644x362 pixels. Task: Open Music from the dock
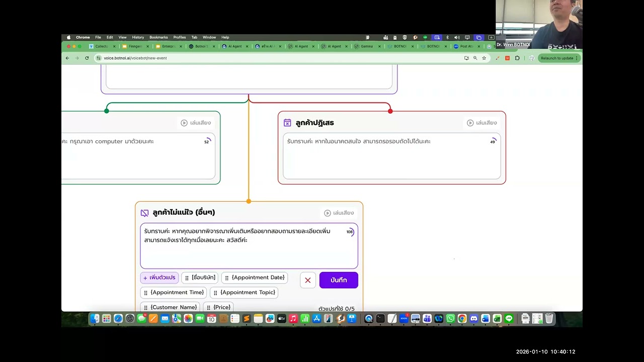point(293,318)
